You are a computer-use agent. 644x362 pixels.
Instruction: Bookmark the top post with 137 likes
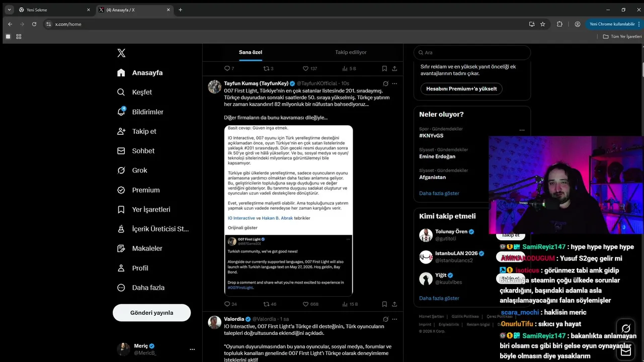tap(384, 68)
